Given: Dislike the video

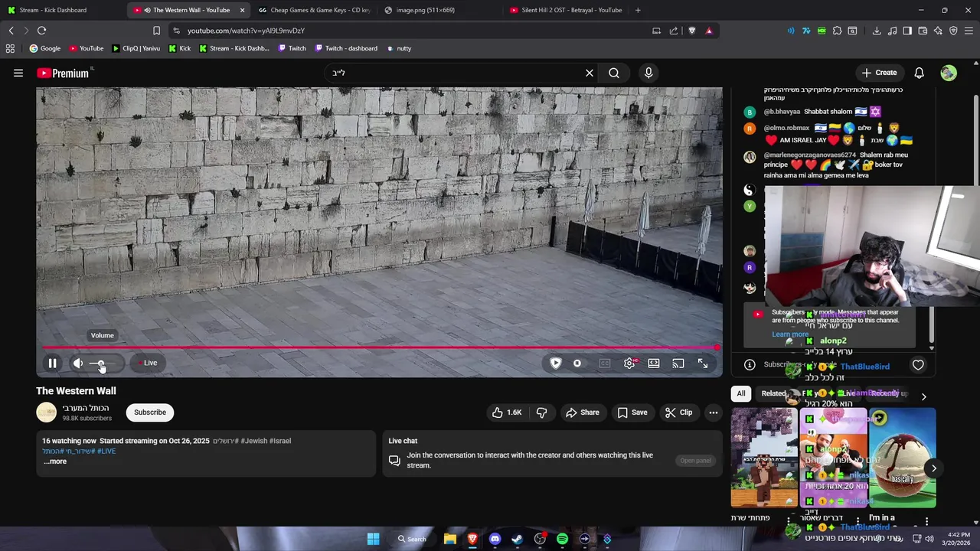Looking at the screenshot, I should pyautogui.click(x=541, y=412).
